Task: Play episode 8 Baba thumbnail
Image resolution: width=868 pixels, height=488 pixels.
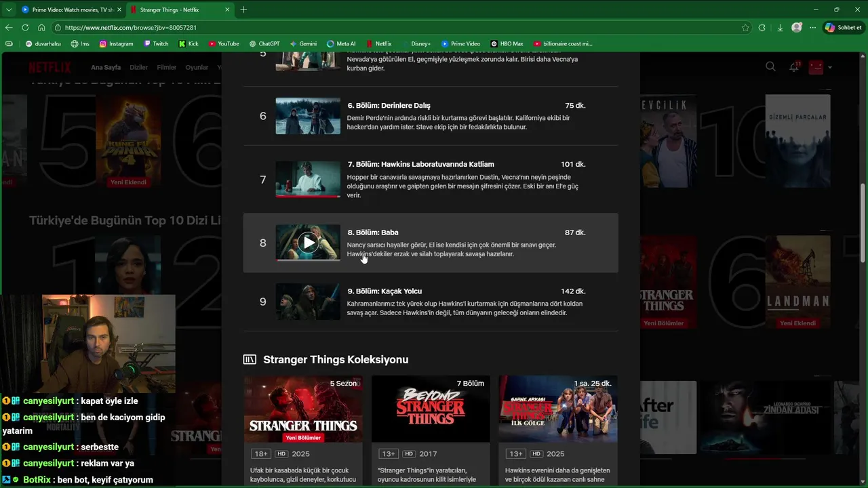Action: coord(308,243)
